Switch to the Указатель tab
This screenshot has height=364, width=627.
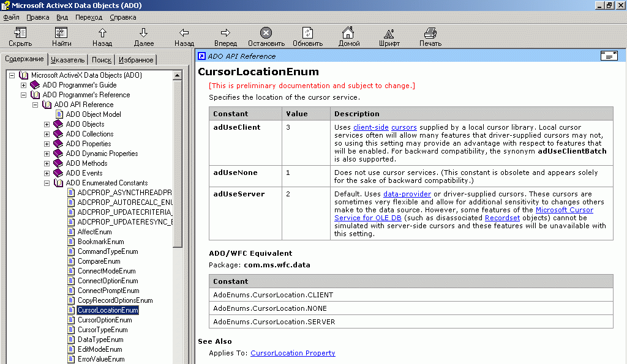click(67, 60)
